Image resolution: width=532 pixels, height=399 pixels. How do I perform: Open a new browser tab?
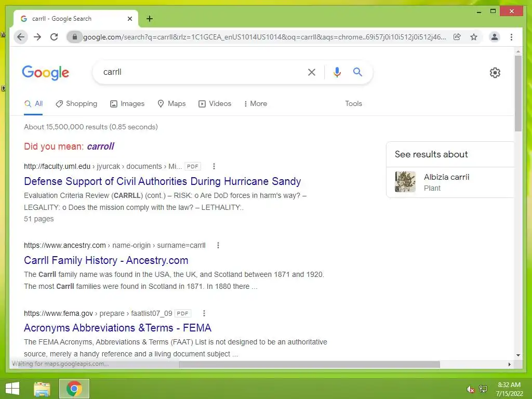pos(150,19)
